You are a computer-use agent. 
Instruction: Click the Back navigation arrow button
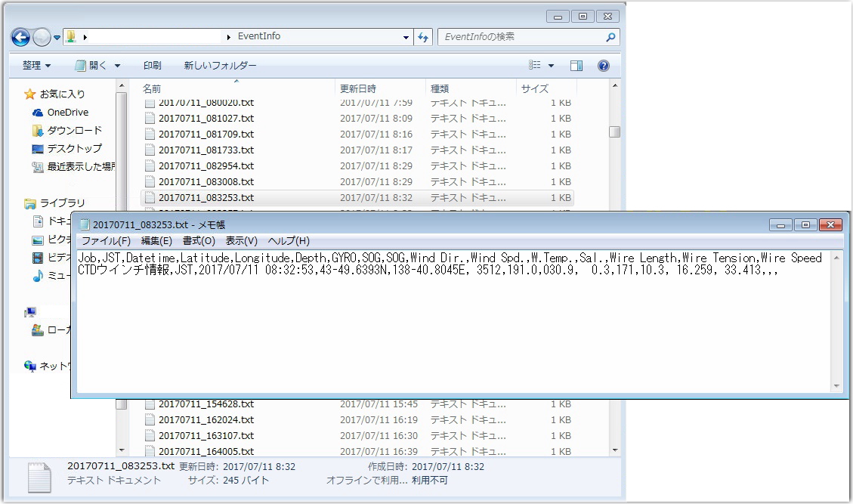[20, 37]
